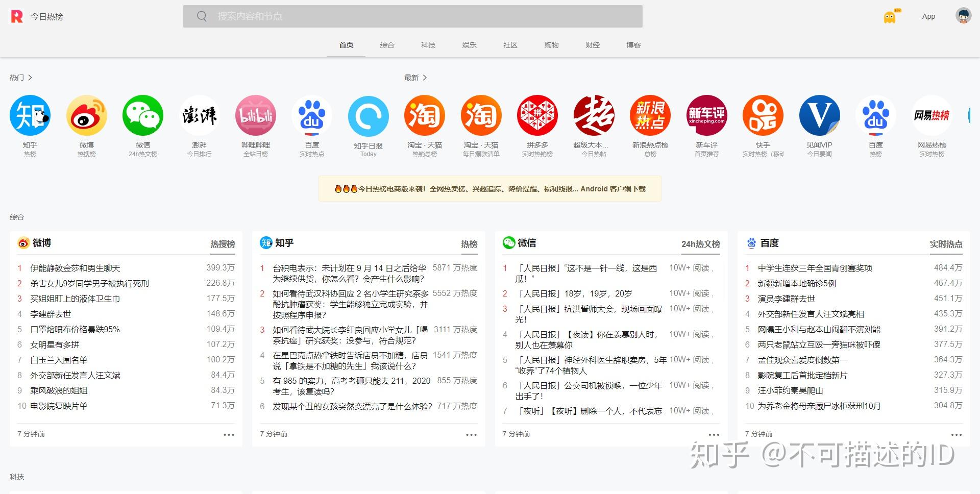The width and height of the screenshot is (980, 494).
Task: Click the small 百度 icon in the card header
Action: [x=751, y=243]
